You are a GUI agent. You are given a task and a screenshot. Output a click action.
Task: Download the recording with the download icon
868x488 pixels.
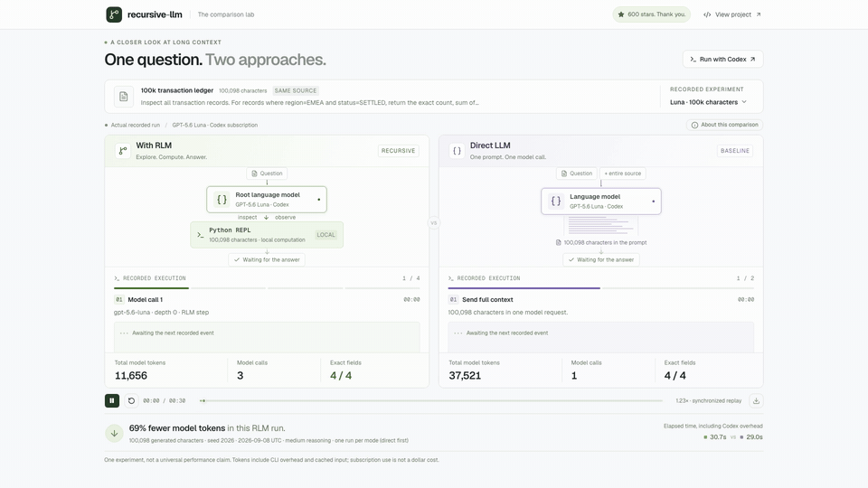756,400
